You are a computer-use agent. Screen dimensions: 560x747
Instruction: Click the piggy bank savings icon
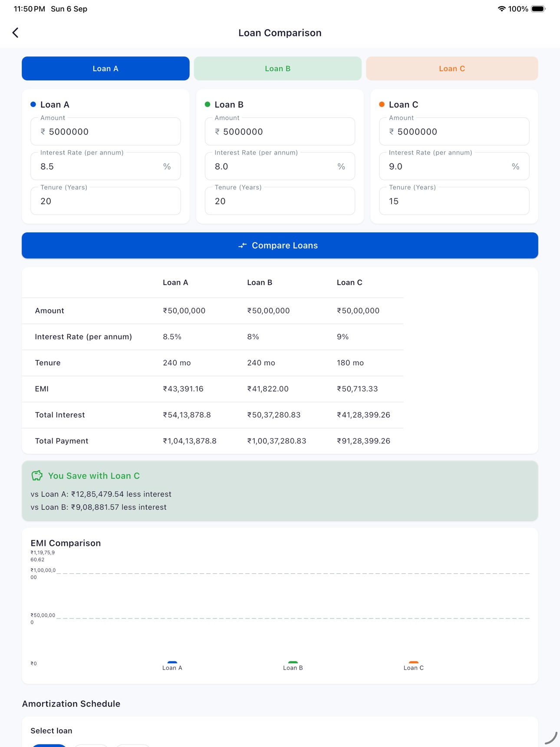37,476
